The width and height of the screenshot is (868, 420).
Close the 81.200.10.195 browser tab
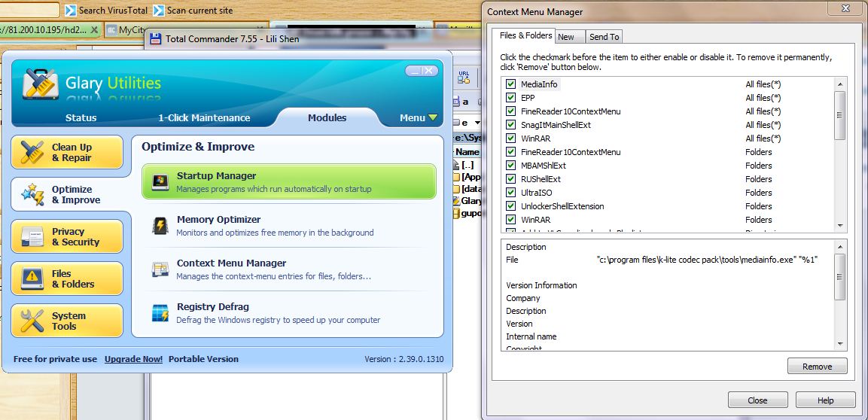(93, 29)
